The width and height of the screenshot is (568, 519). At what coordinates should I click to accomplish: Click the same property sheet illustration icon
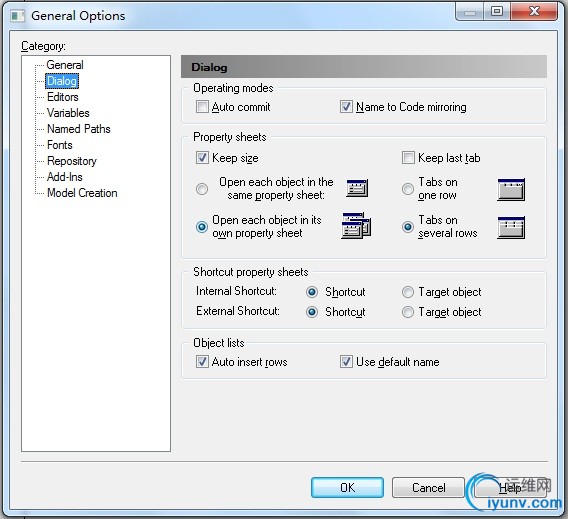[357, 188]
